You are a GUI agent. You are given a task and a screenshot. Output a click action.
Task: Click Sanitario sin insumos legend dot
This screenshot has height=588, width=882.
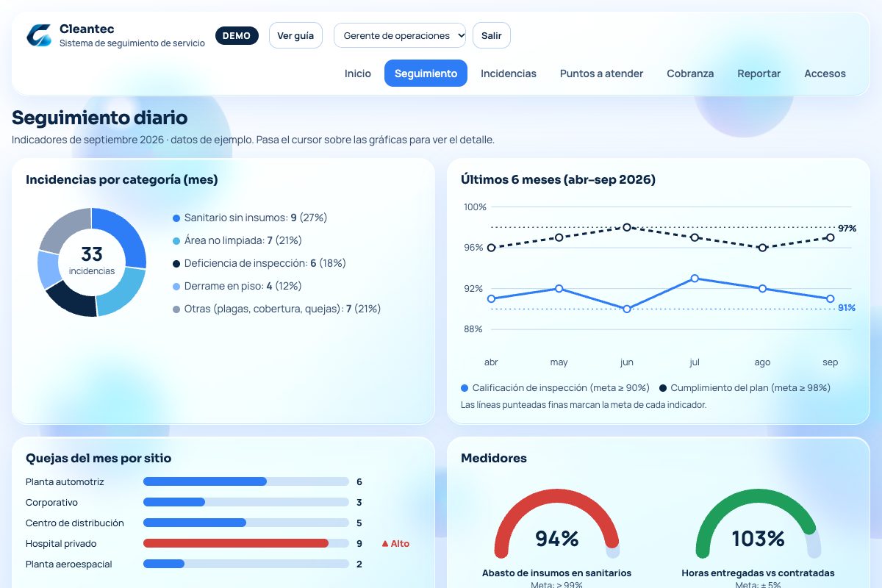click(176, 218)
